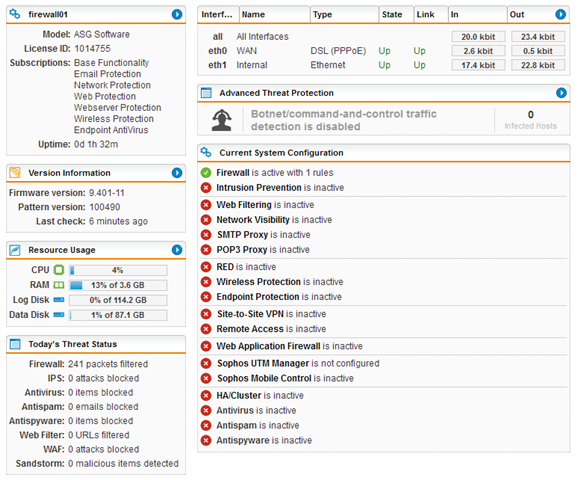Click the Advanced Threat Protection hacker icon
Screen dimensions: 580x480
click(222, 120)
